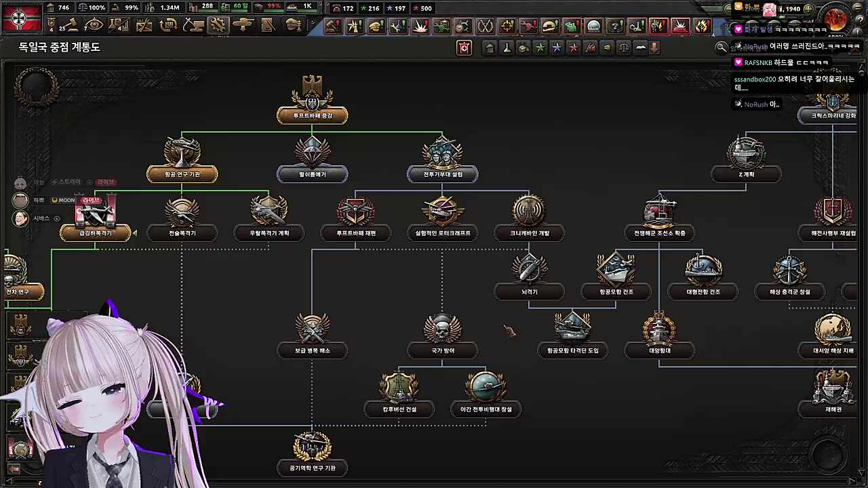Open the production tab with wrench gear
The height and width of the screenshot is (488, 868).
coord(218,26)
